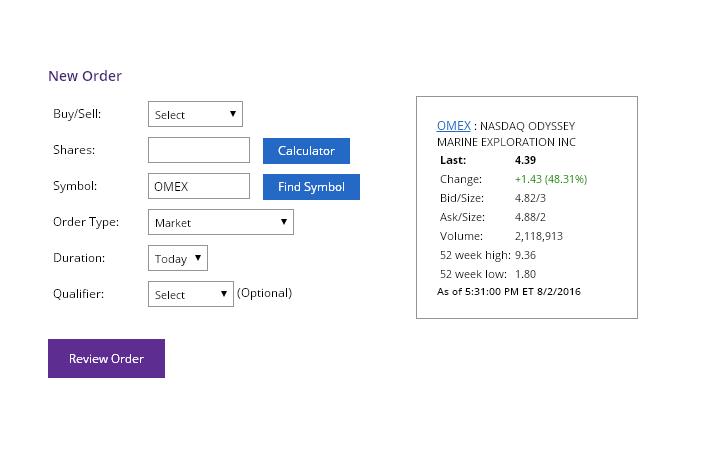This screenshot has width=720, height=450.
Task: Click the 52 week high value 9.36
Action: tap(525, 255)
